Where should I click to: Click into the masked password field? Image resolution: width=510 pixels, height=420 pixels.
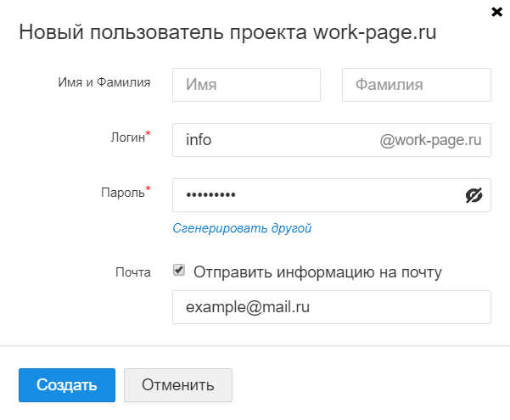coord(314,195)
